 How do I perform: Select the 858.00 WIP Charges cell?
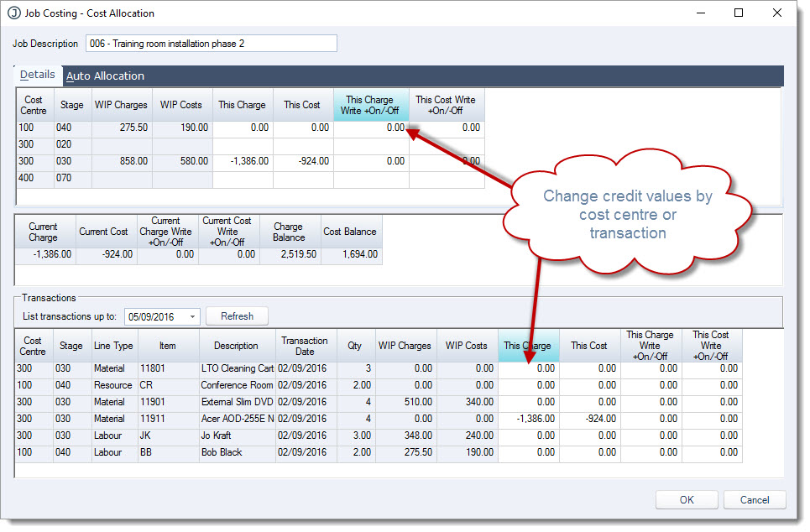(122, 161)
